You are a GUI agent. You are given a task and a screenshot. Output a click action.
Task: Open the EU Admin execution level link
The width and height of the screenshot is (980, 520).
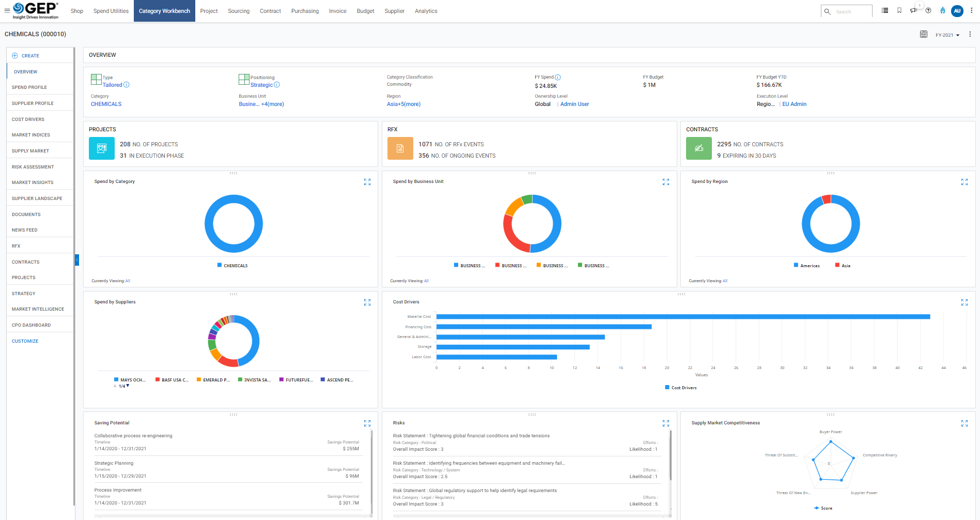coord(794,104)
